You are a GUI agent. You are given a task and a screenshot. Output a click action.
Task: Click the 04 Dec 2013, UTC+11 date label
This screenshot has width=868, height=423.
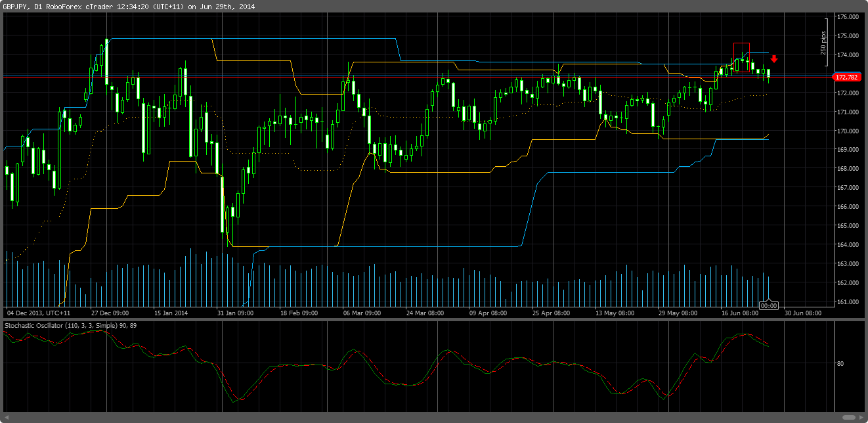(x=38, y=313)
